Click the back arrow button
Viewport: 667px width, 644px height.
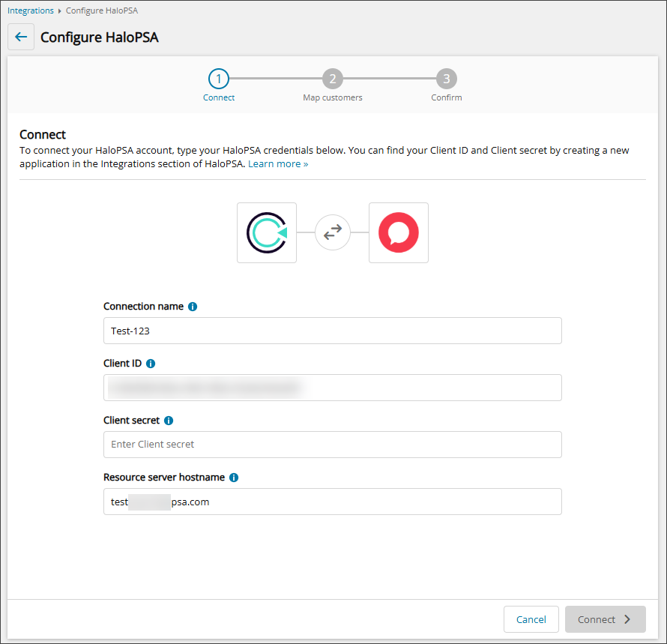(x=21, y=37)
